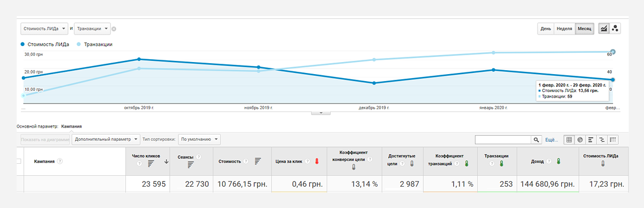Click the Транзакции legend dot
Screen dimensions: 644x208
pyautogui.click(x=79, y=44)
